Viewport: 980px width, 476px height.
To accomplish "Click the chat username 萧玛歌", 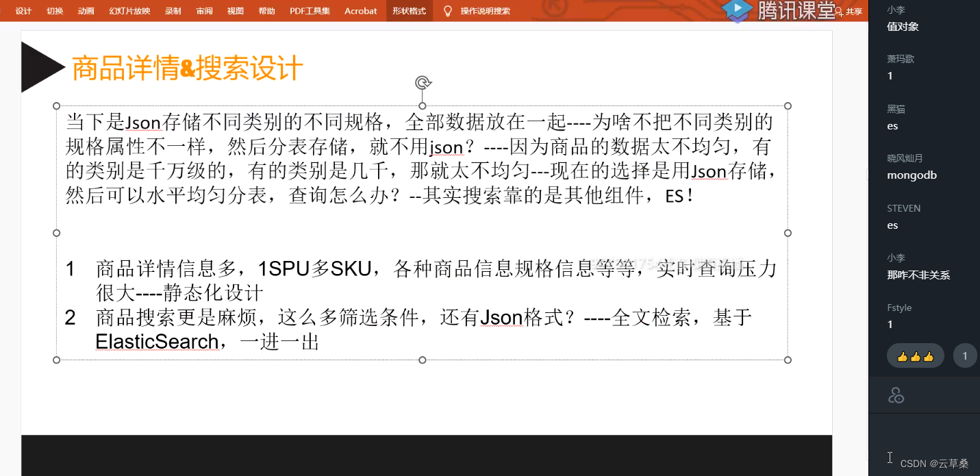I will pos(901,59).
